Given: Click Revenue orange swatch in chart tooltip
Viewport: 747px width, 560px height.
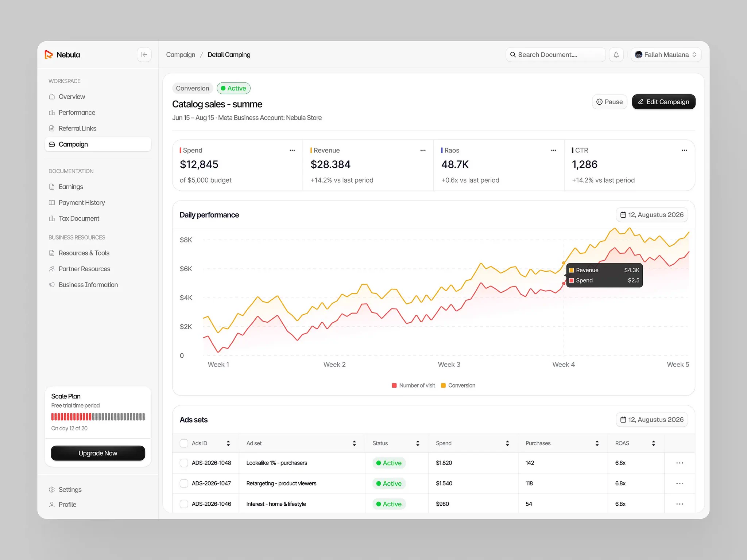Looking at the screenshot, I should click(572, 270).
